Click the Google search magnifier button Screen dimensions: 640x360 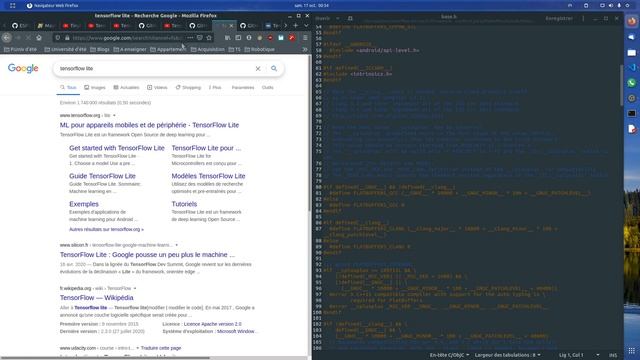[x=274, y=69]
